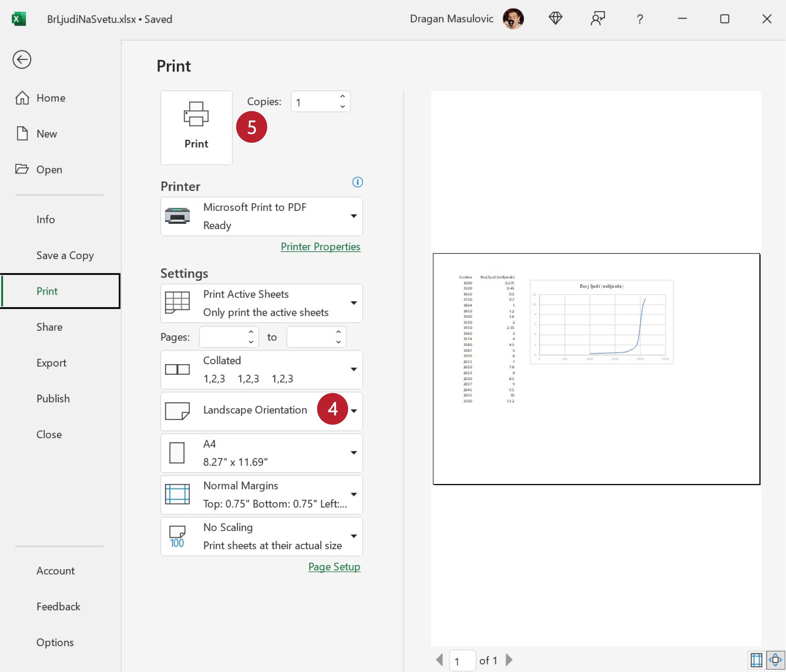Click the large Print button

[196, 127]
